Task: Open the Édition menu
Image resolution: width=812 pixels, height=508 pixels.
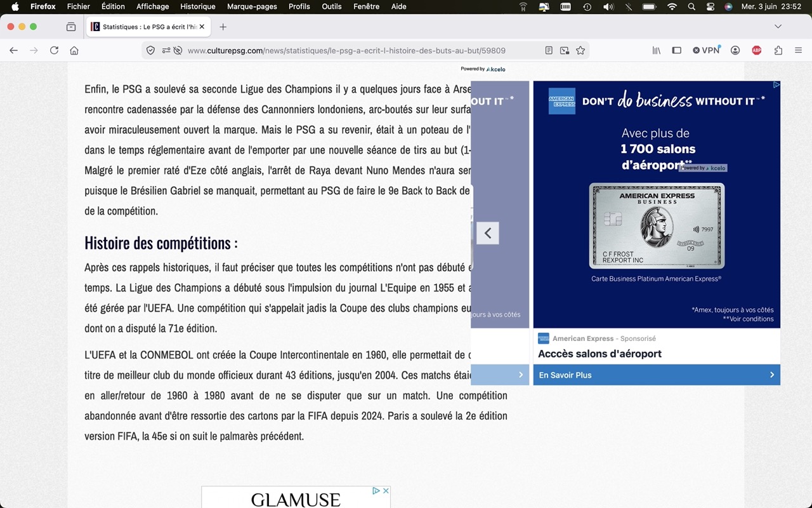Action: [113, 7]
